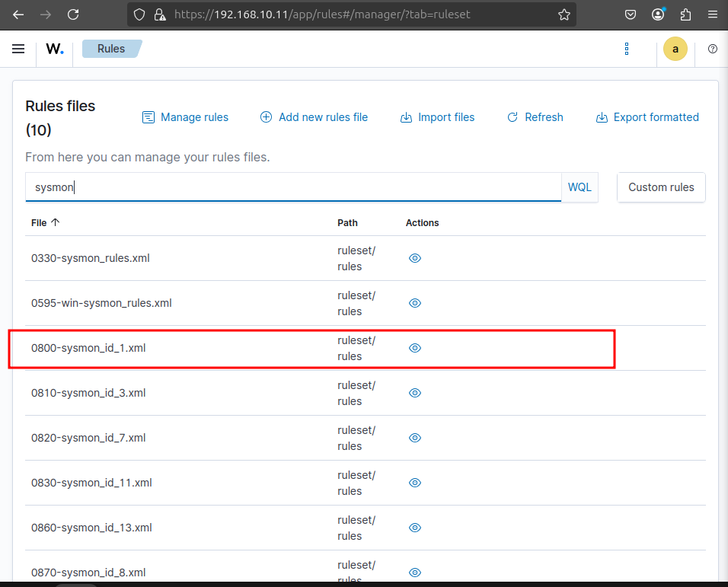Click the help question mark icon

pyautogui.click(x=713, y=49)
